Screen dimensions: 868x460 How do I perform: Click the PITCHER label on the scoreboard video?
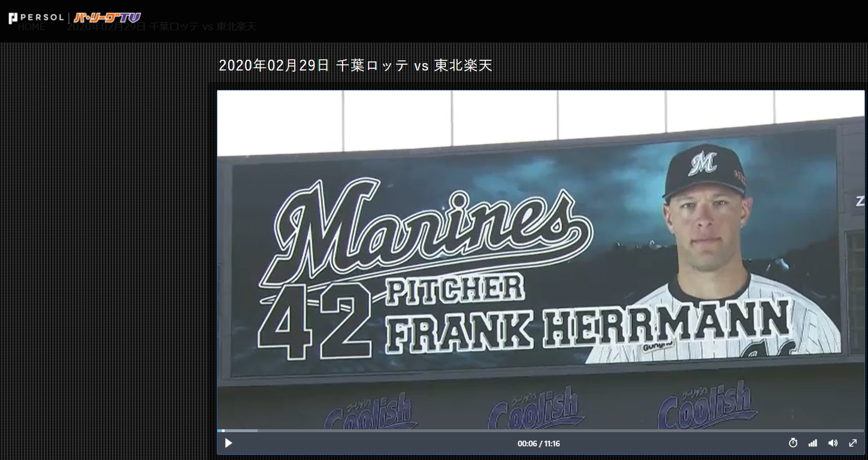pos(455,290)
